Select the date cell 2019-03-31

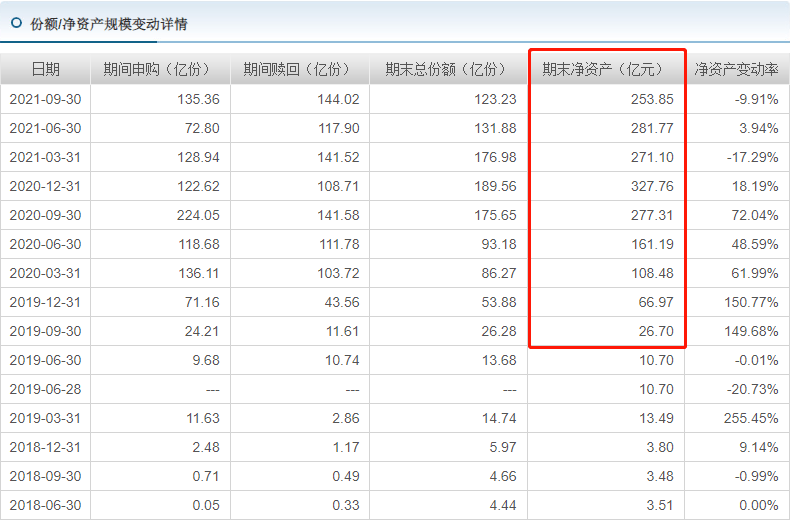pos(45,418)
